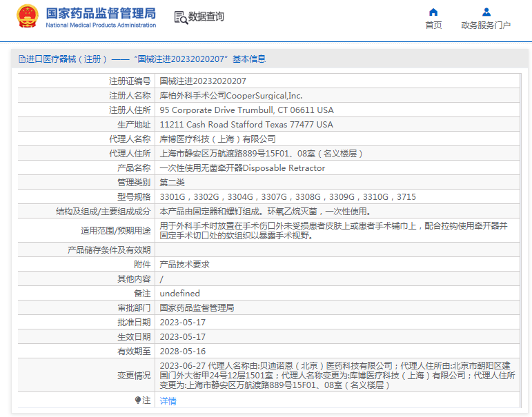Screen dimensions: 532x417
Task: Click the national emblem logo
Action: (x=27, y=16)
